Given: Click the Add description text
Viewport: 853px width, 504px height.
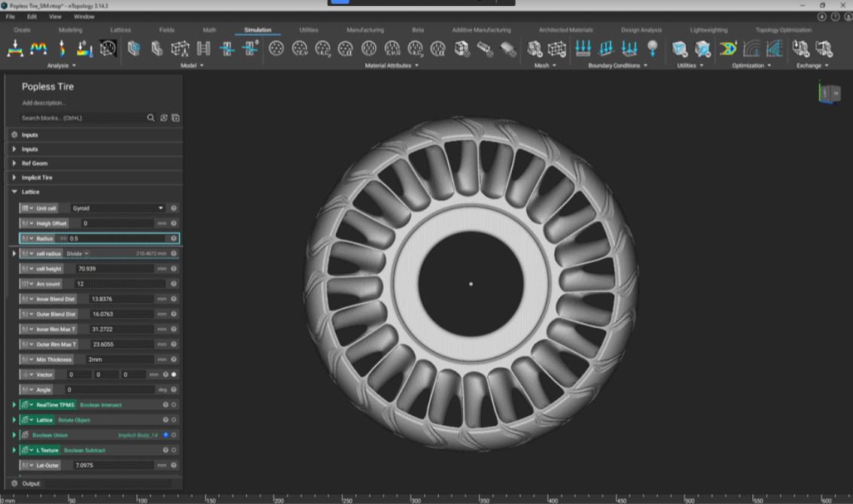Looking at the screenshot, I should tap(44, 102).
